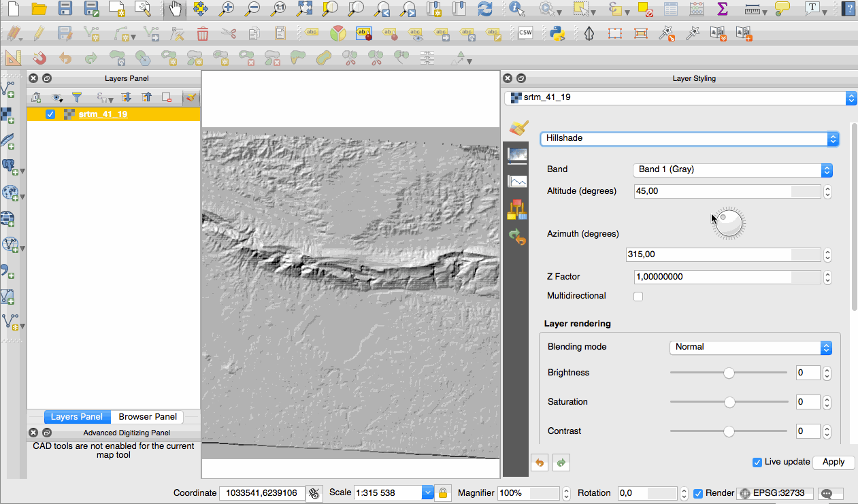The height and width of the screenshot is (504, 858).
Task: Open the Hillshade renderer type dropdown
Action: [689, 139]
